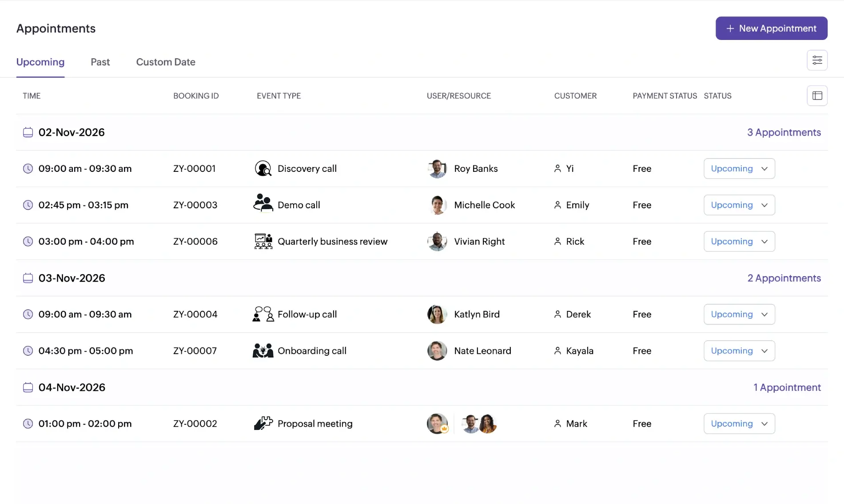This screenshot has height=504, width=844.
Task: Click Katlyn Bird's profile picture
Action: click(x=437, y=314)
